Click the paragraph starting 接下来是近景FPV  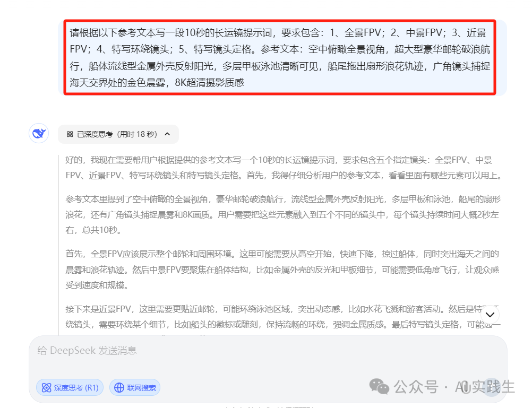click(x=284, y=317)
